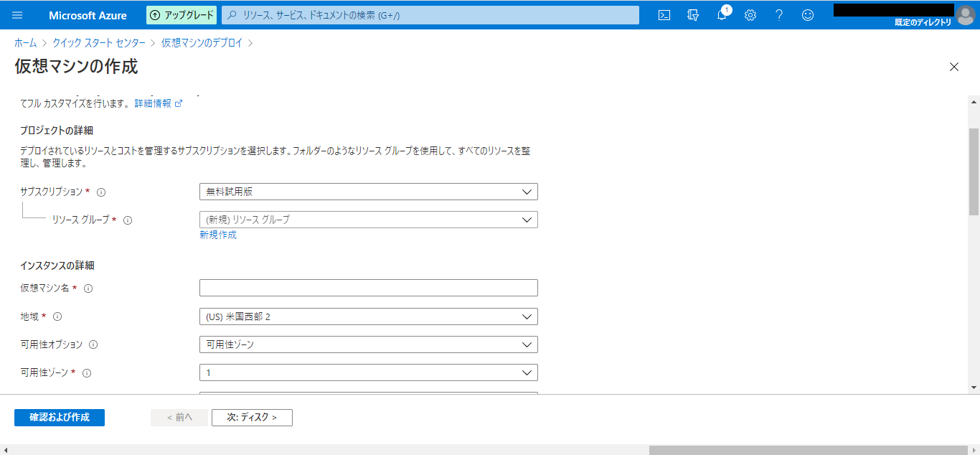Click the インスタンスの詳細 heading
This screenshot has height=455, width=980.
tap(57, 266)
